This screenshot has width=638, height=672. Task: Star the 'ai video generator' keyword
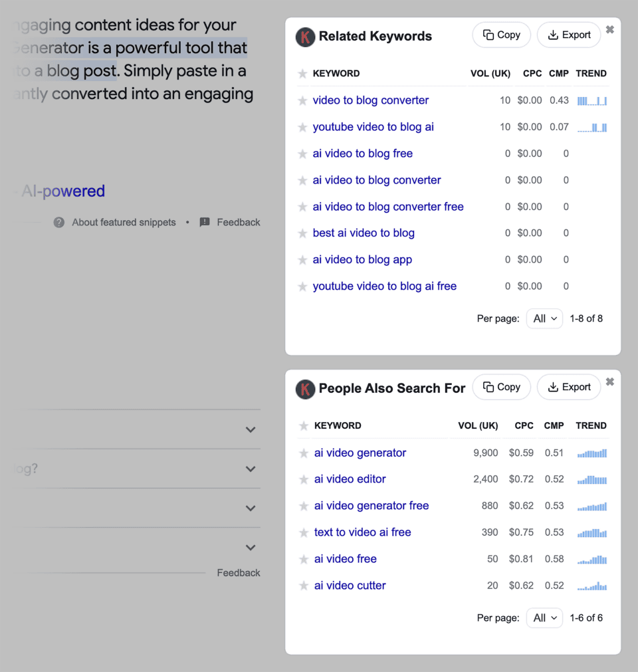pos(304,453)
